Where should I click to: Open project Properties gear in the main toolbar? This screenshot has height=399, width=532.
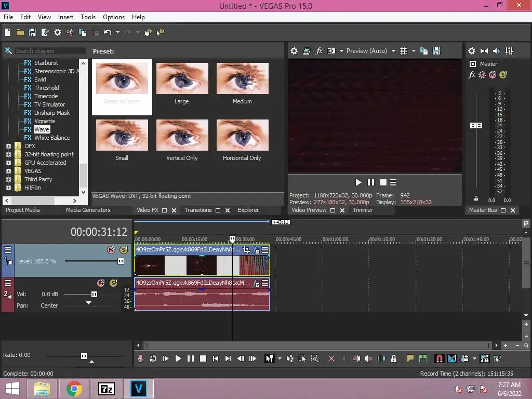tap(58, 32)
